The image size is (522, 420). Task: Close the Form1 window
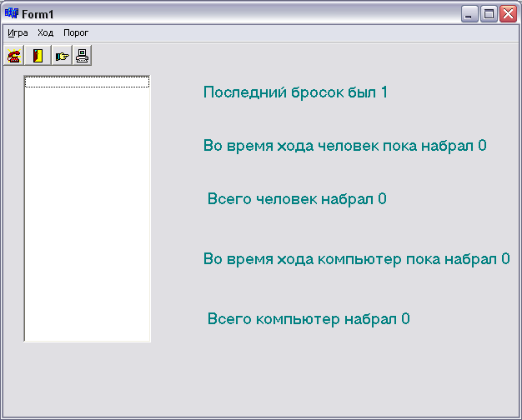click(x=508, y=14)
